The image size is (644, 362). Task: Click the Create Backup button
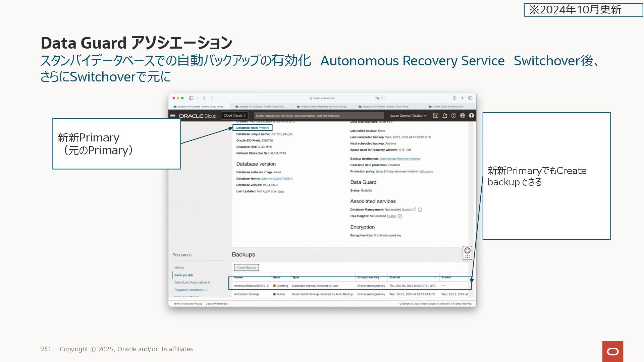click(246, 267)
